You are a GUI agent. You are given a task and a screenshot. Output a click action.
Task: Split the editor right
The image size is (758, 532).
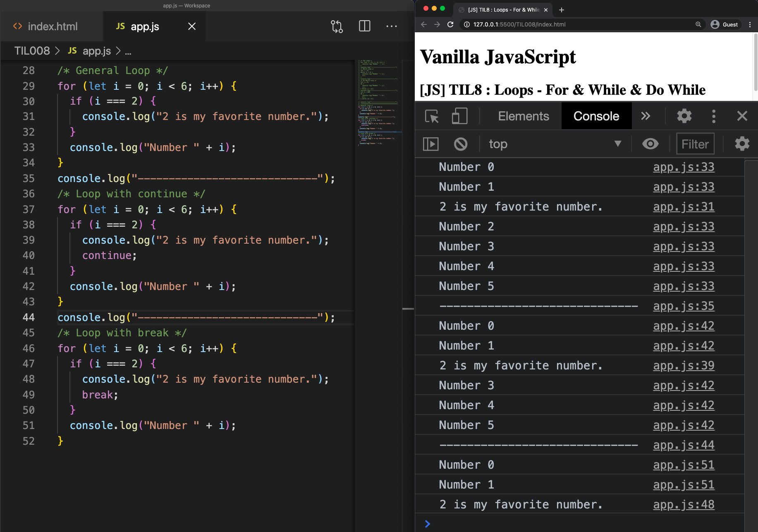[x=365, y=26]
